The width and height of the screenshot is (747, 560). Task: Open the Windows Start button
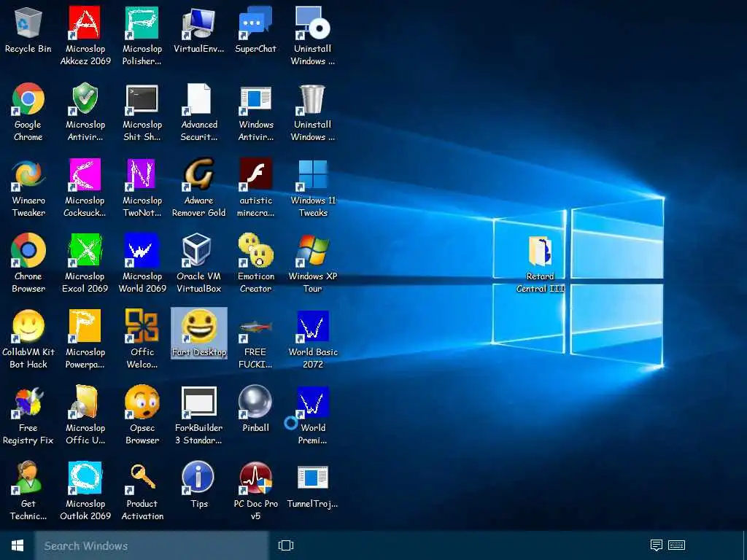point(18,545)
